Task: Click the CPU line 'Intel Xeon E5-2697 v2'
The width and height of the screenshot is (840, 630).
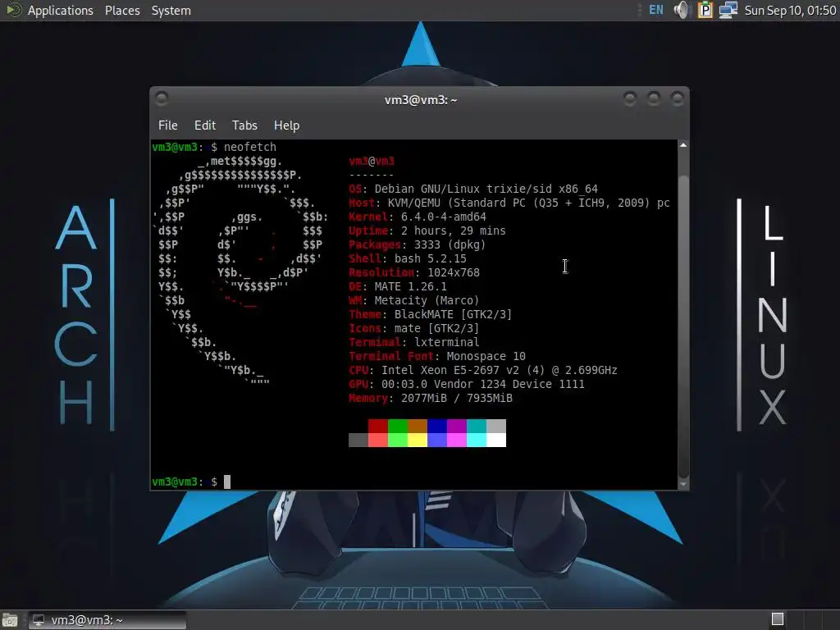Action: (x=450, y=370)
